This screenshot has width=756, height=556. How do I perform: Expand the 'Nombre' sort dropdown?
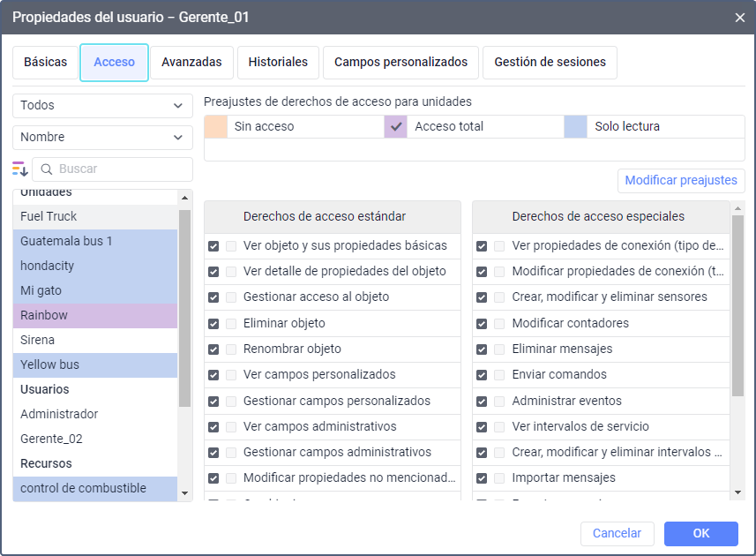[x=102, y=138]
